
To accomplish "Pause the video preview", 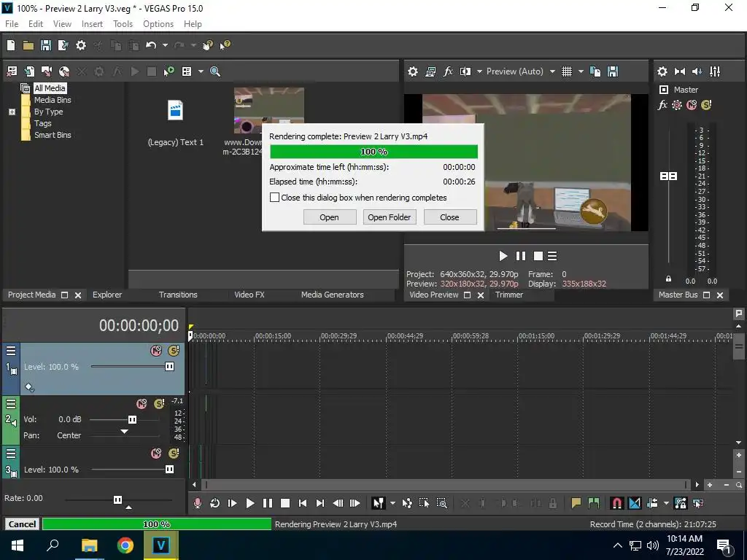I will [521, 256].
